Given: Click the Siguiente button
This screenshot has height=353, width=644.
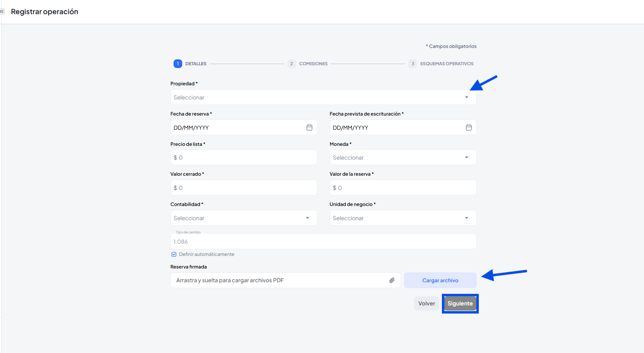Looking at the screenshot, I should (x=460, y=303).
